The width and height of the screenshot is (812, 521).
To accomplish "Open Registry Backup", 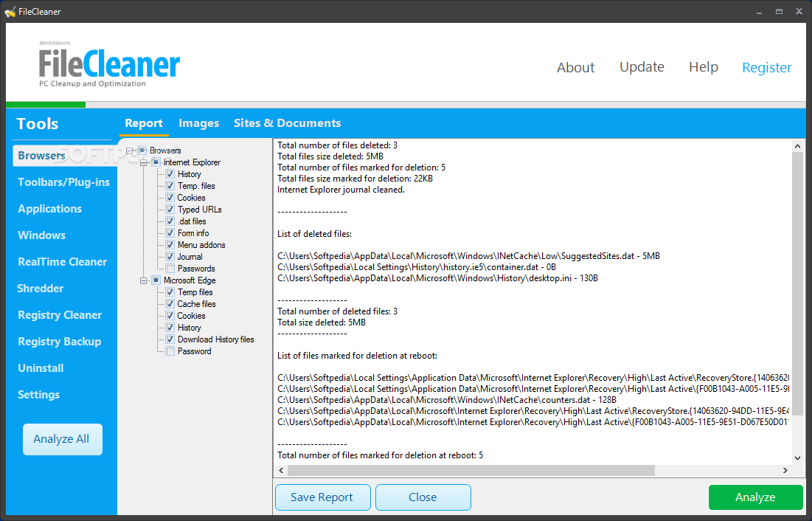I will pos(60,342).
